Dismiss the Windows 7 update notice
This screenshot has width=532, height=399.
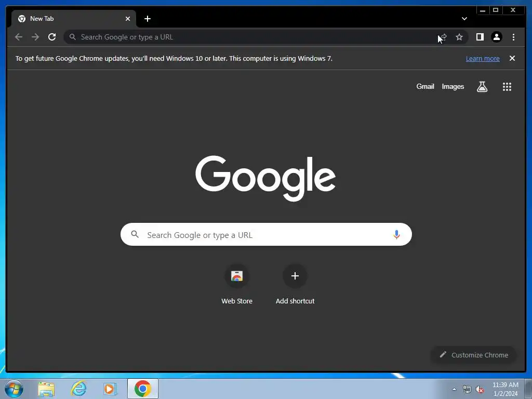point(512,58)
